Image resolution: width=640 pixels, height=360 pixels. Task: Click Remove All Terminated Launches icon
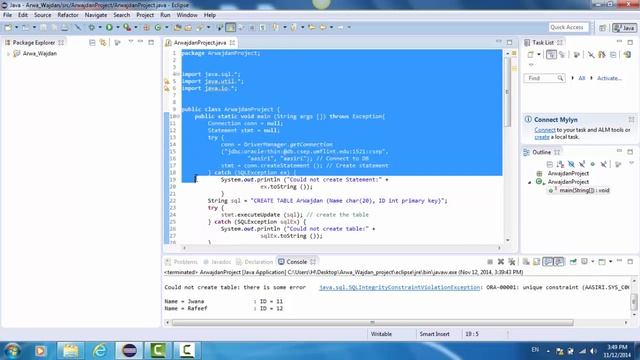point(511,262)
